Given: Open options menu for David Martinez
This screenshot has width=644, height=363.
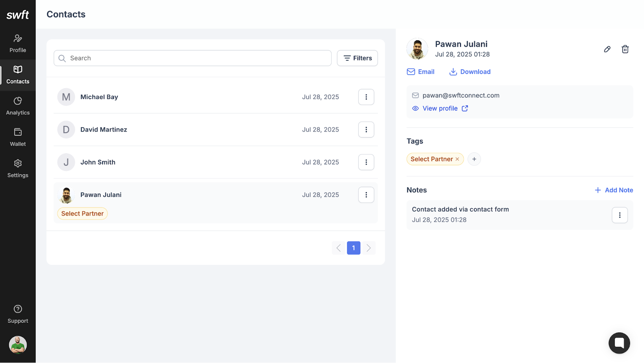Looking at the screenshot, I should (x=366, y=129).
